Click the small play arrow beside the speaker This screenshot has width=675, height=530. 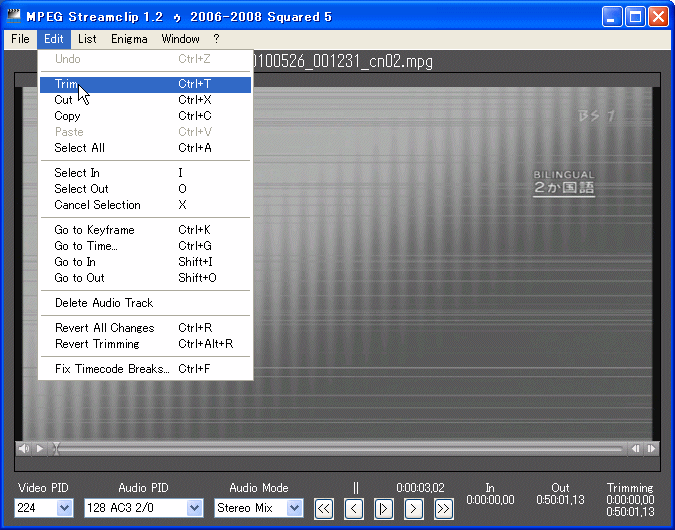click(x=40, y=449)
